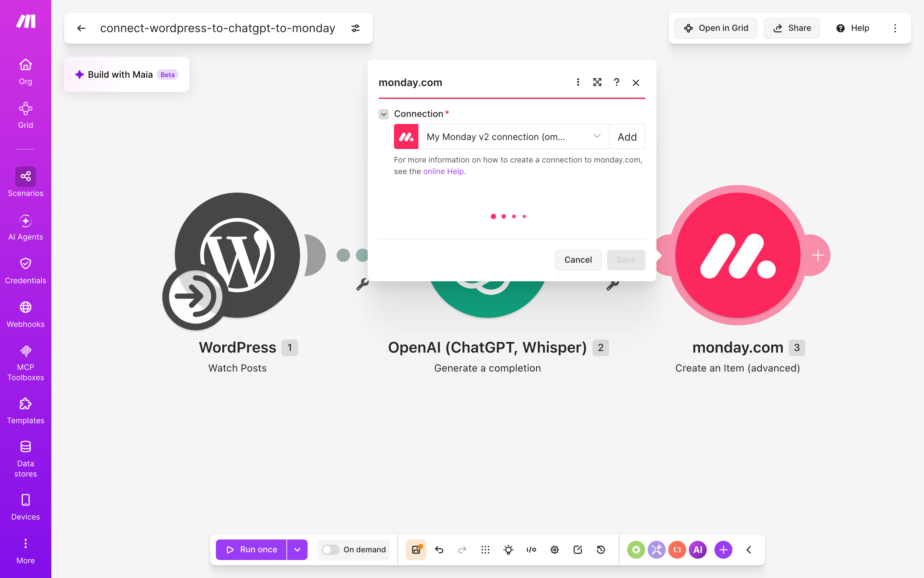Toggle On demand scheduling switch

(330, 550)
